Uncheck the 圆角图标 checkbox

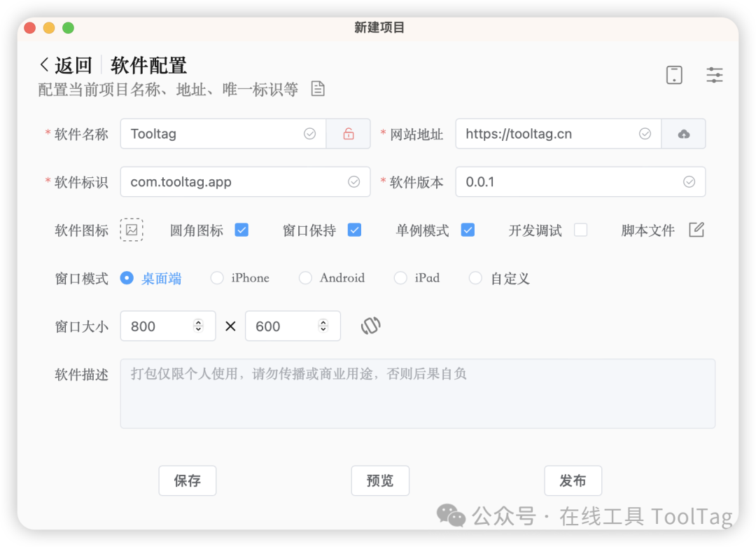click(x=241, y=230)
